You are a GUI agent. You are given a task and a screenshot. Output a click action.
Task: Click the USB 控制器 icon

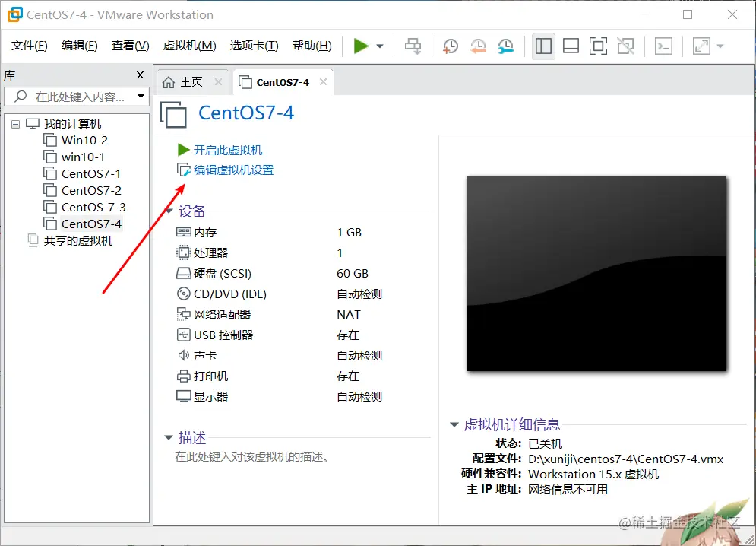coord(184,335)
